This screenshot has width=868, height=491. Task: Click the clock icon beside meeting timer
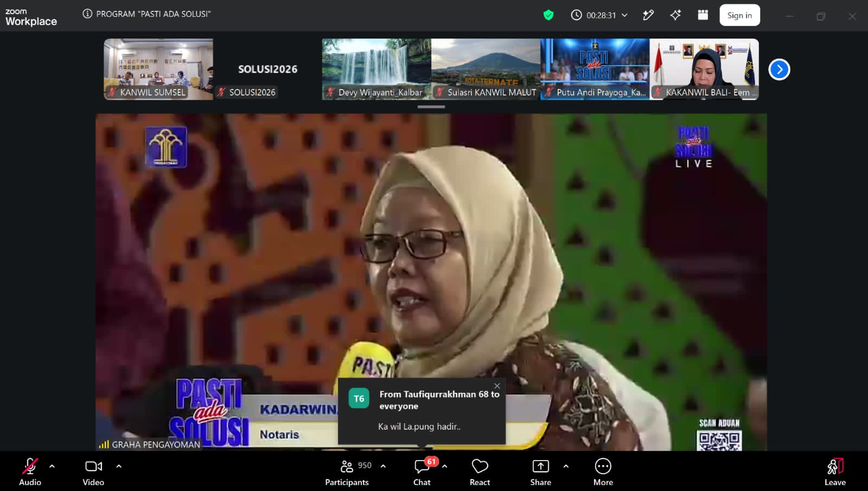(x=576, y=15)
